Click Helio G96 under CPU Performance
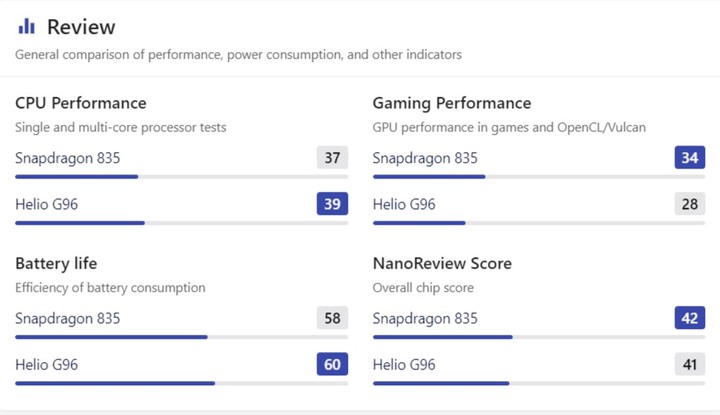Image resolution: width=720 pixels, height=415 pixels. pyautogui.click(x=46, y=204)
